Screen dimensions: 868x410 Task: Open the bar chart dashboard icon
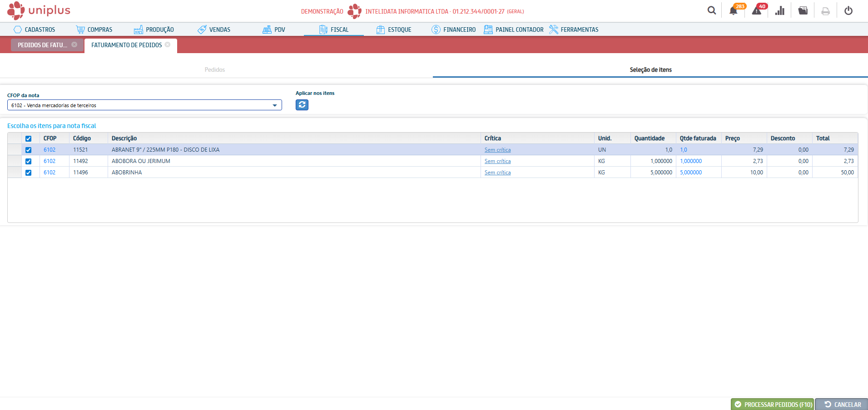[780, 11]
